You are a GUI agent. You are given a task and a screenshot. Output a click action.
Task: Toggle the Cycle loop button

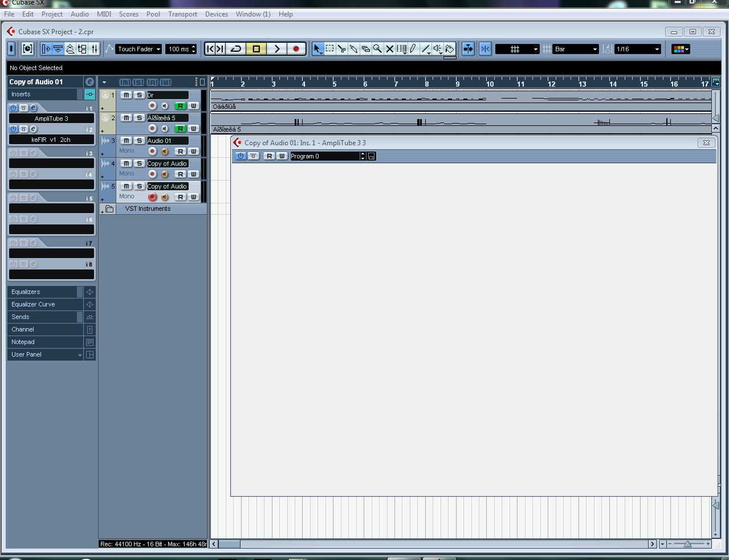pos(236,49)
